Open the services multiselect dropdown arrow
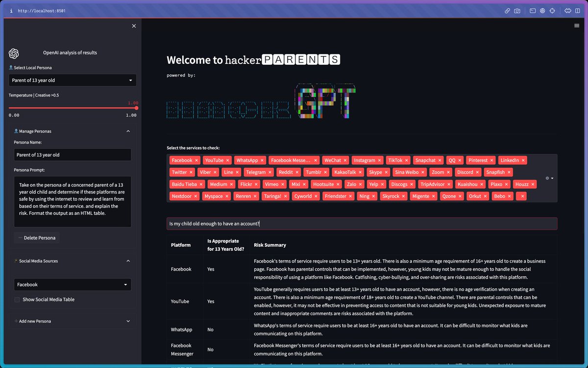 552,178
